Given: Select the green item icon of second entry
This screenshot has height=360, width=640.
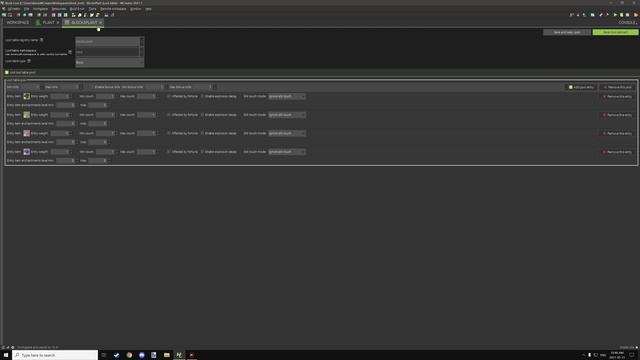Looking at the screenshot, I should pyautogui.click(x=27, y=115).
